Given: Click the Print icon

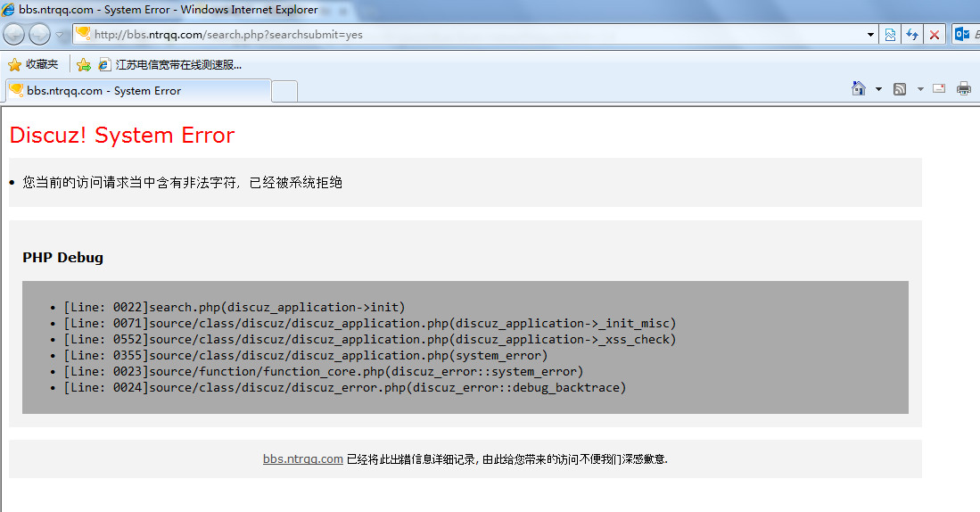Looking at the screenshot, I should [x=964, y=89].
